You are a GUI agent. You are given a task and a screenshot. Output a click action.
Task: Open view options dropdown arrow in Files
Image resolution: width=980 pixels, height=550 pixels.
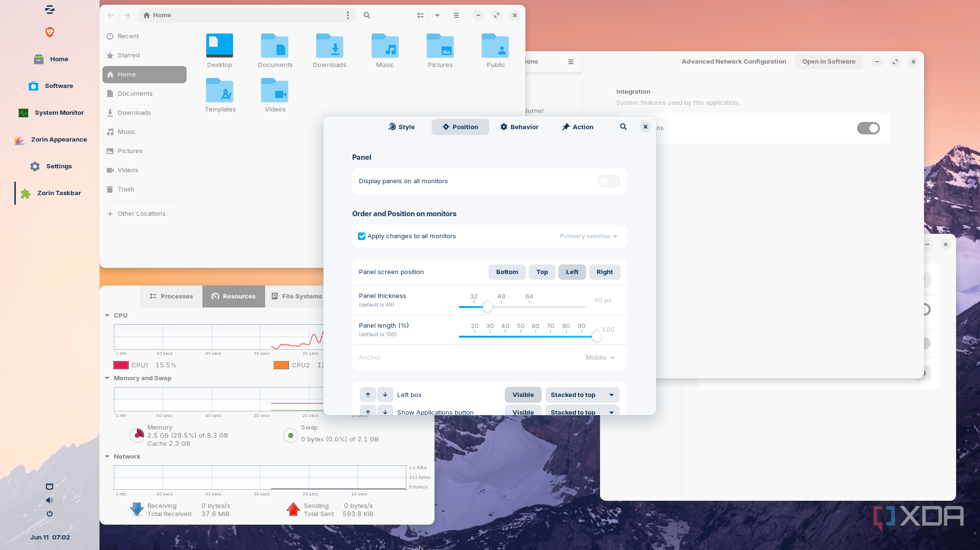click(437, 15)
